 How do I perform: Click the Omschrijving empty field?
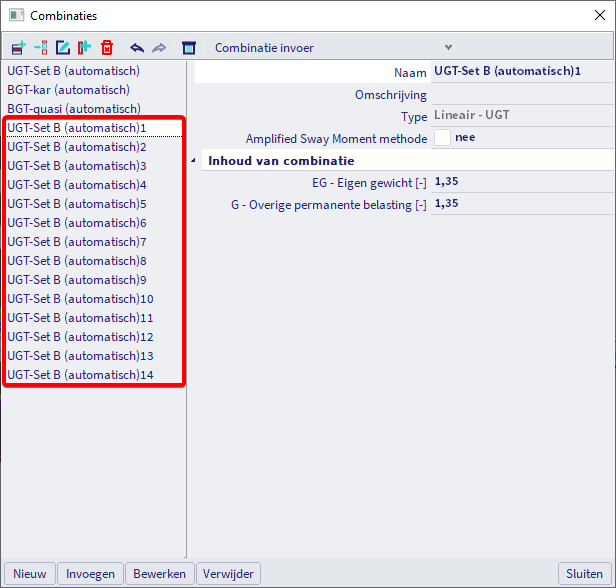coord(521,94)
